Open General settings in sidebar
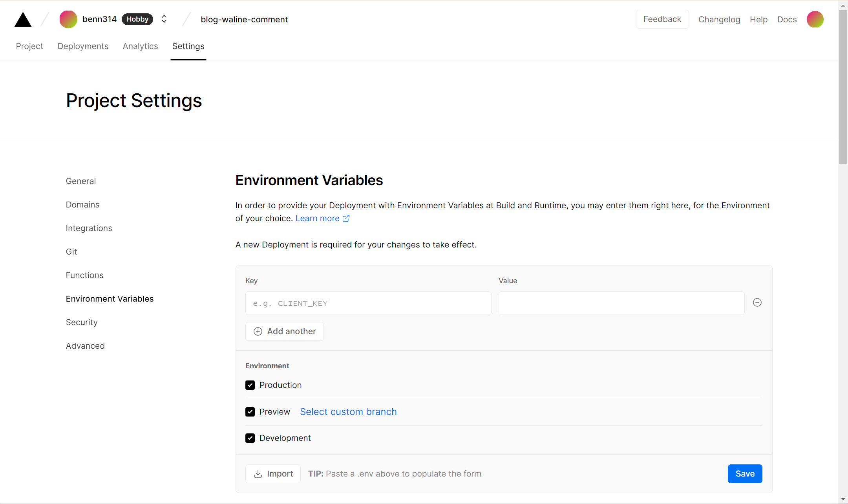The image size is (848, 504). tap(80, 181)
